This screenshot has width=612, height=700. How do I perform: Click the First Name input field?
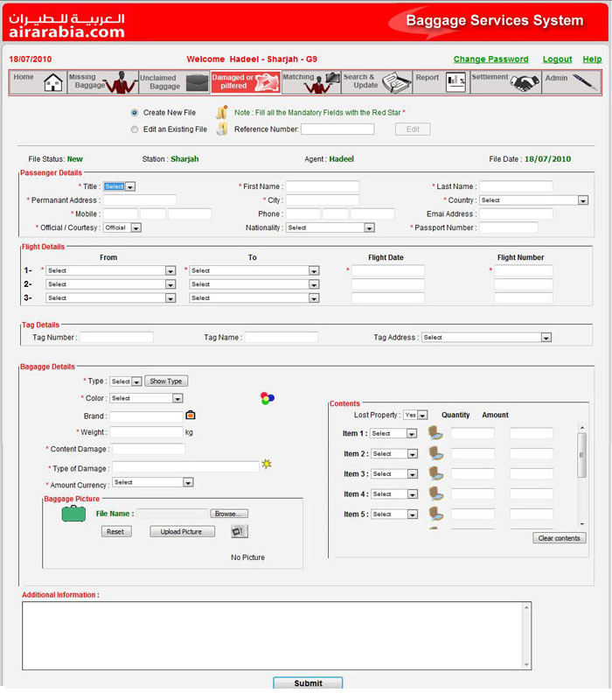(x=322, y=186)
